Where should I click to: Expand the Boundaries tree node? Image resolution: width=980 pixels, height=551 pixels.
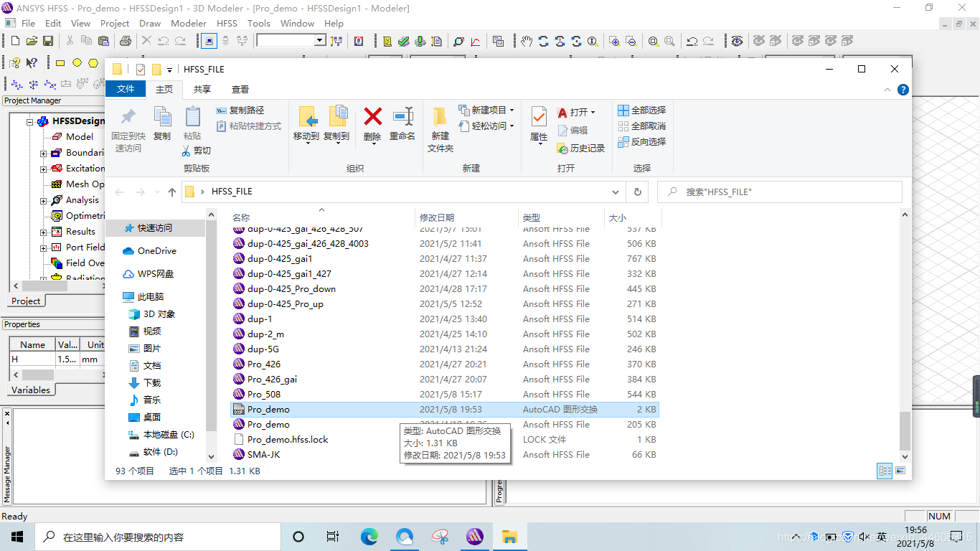pos(44,153)
